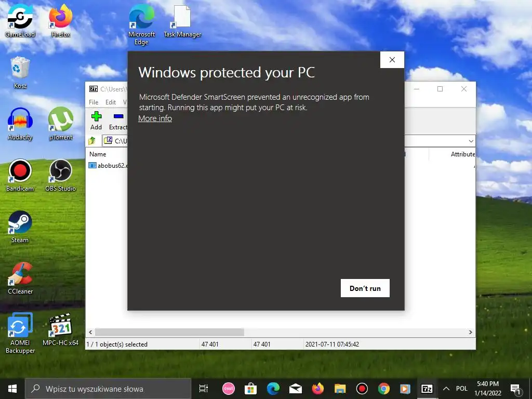The image size is (532, 399).
Task: Open the Windows Start menu
Action: pos(12,389)
